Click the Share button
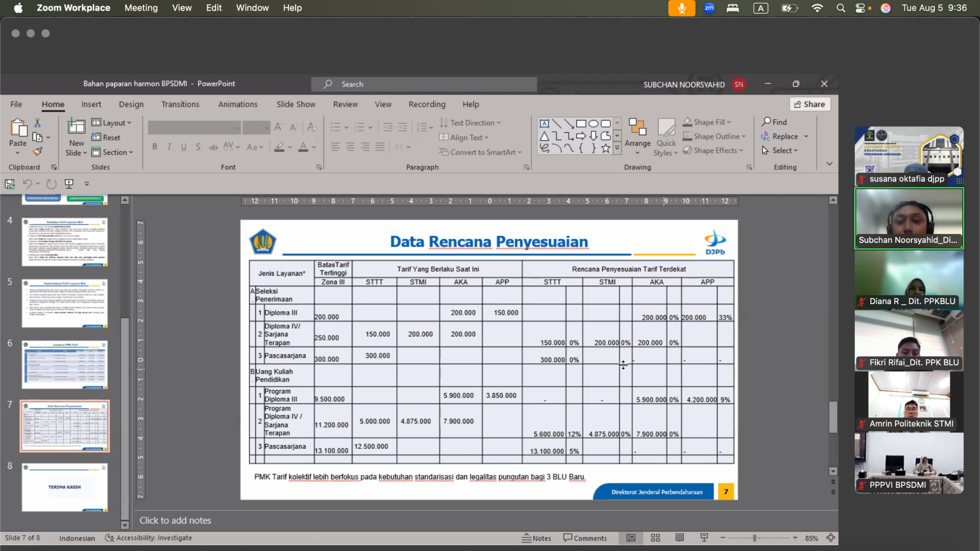The height and width of the screenshot is (551, 980). point(810,104)
